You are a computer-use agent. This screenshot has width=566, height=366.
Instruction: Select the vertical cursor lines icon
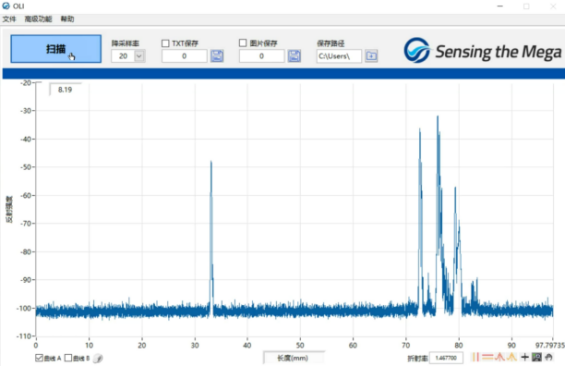(475, 357)
